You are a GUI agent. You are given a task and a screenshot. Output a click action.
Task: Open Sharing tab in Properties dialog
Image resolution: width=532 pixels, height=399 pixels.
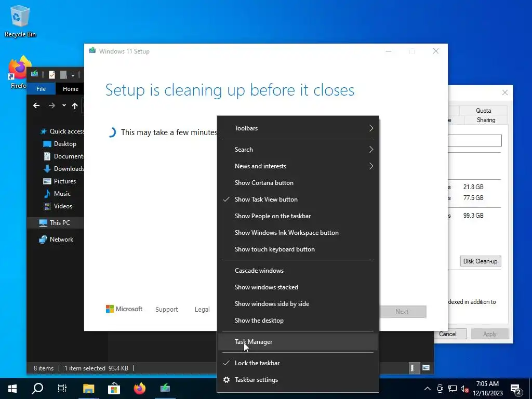click(x=486, y=120)
